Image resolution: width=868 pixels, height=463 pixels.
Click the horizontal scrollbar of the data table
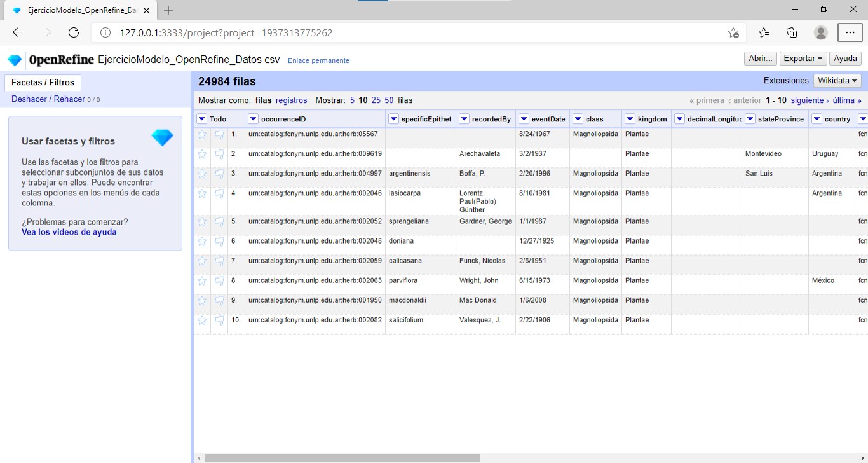(342, 458)
